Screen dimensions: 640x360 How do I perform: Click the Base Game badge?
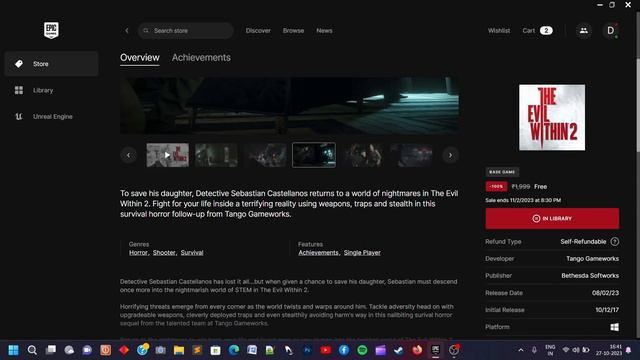(x=502, y=172)
